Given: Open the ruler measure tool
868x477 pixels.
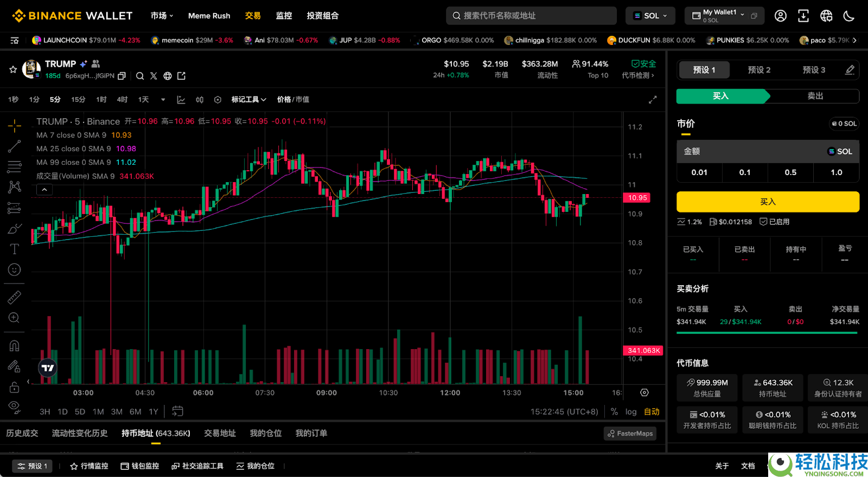Looking at the screenshot, I should [x=14, y=297].
